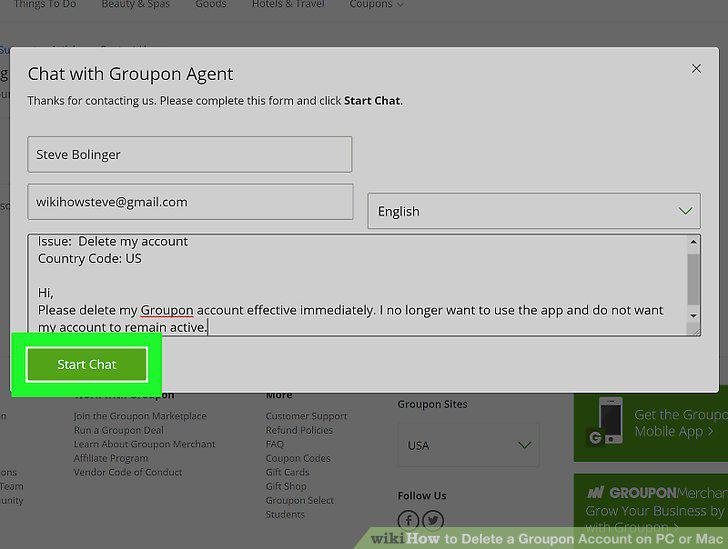Open the Coupon Codes link

(298, 458)
